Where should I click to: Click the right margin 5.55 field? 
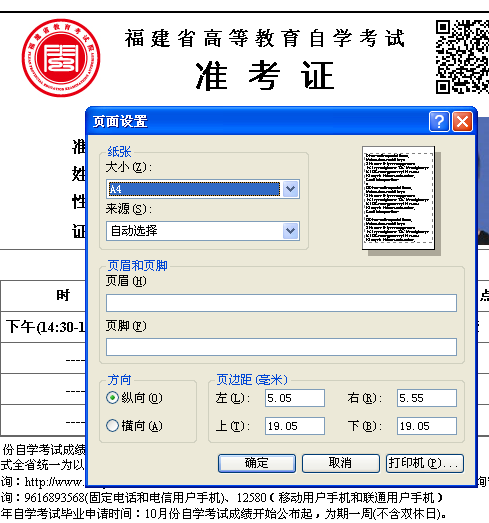[x=427, y=398]
